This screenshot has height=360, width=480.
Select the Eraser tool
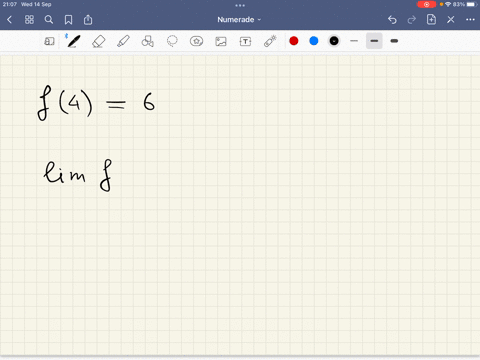pyautogui.click(x=98, y=41)
